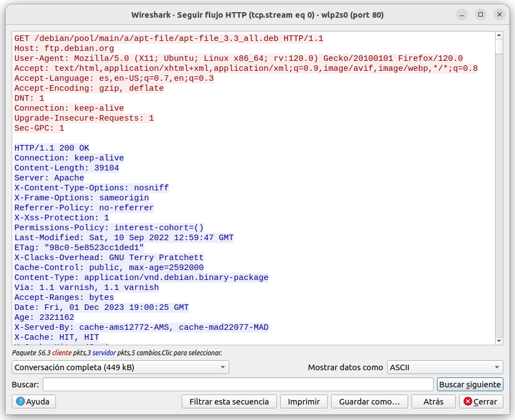Screen dimensions: 515x420
Task: Focus the Buscar search field
Action: [x=238, y=384]
